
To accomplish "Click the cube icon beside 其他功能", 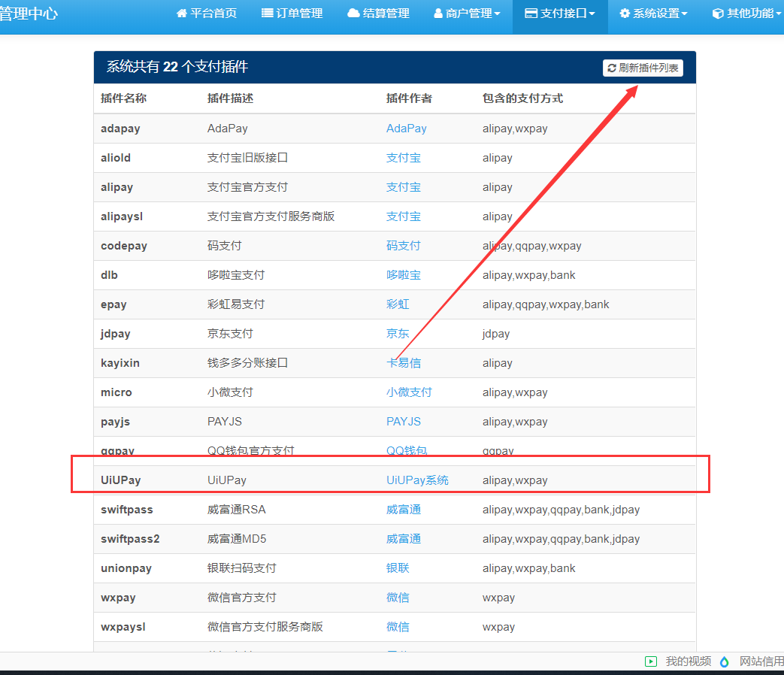I will tap(718, 14).
